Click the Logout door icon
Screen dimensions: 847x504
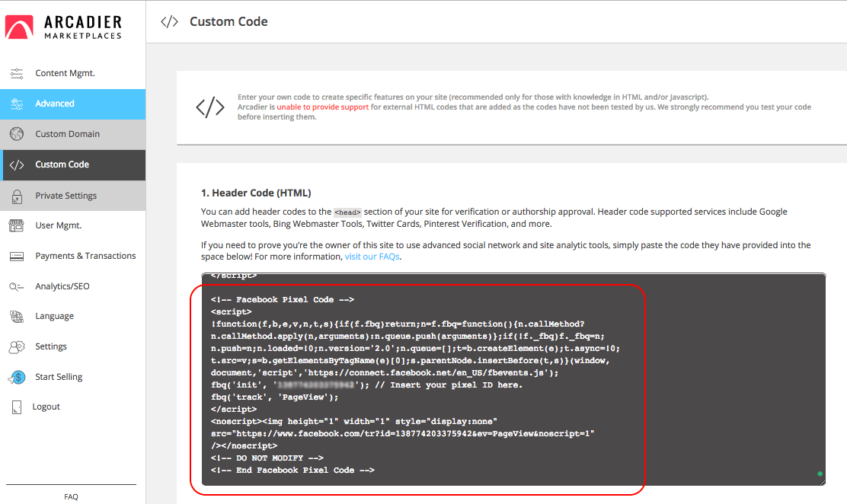point(17,407)
